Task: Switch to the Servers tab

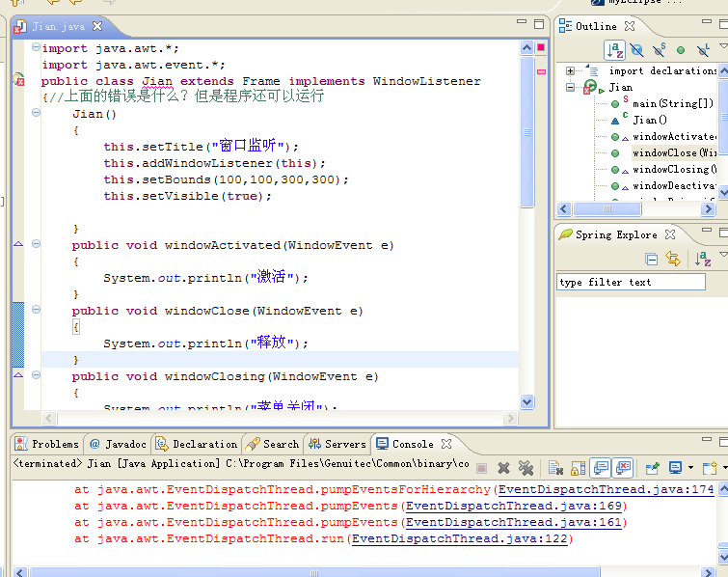Action: (337, 444)
